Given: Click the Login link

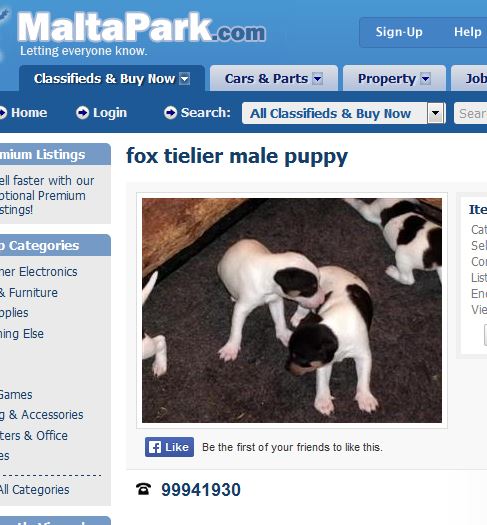Looking at the screenshot, I should click(x=110, y=113).
